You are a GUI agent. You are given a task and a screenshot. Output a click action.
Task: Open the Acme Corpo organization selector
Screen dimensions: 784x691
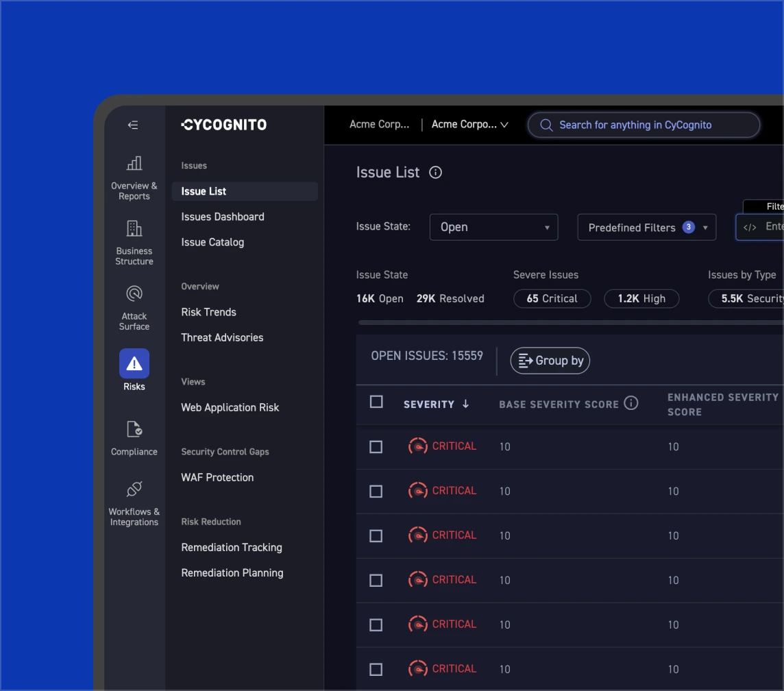pyautogui.click(x=469, y=125)
